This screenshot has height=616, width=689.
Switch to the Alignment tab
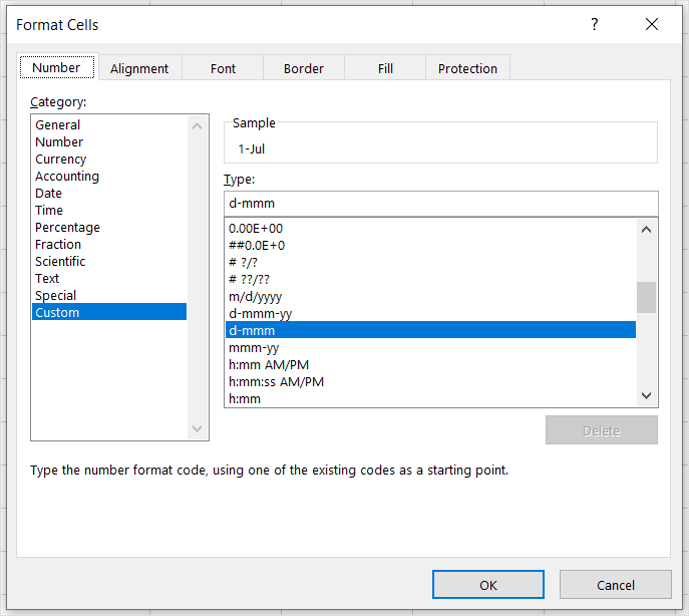[139, 68]
